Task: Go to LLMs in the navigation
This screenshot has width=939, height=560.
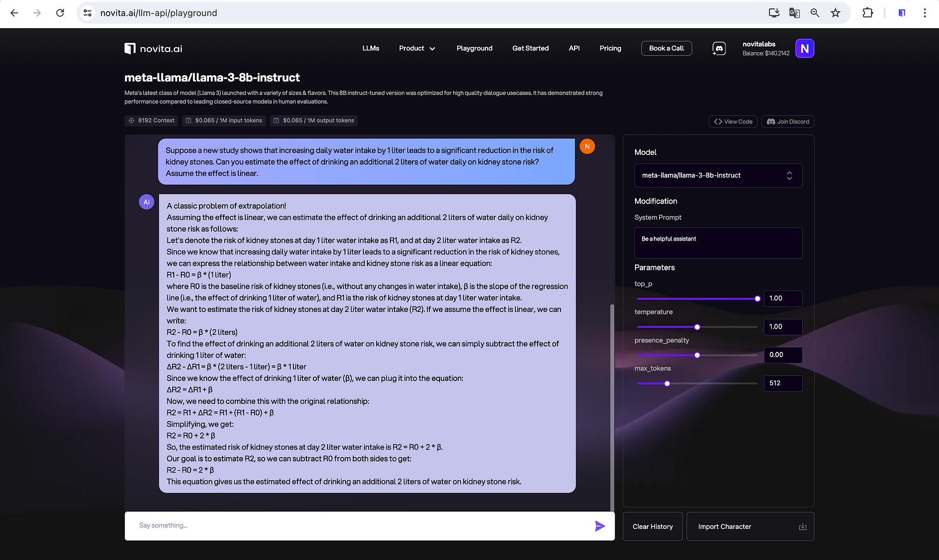Action: click(x=371, y=49)
